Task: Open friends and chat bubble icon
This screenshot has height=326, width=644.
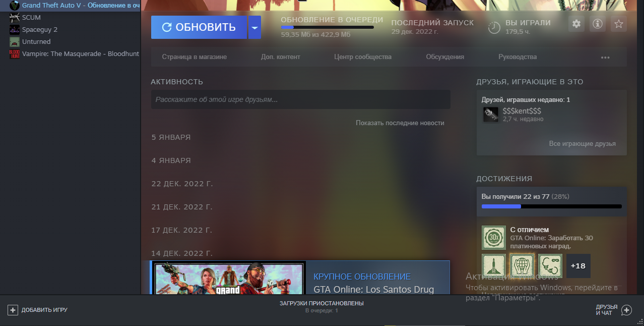Action: point(626,310)
